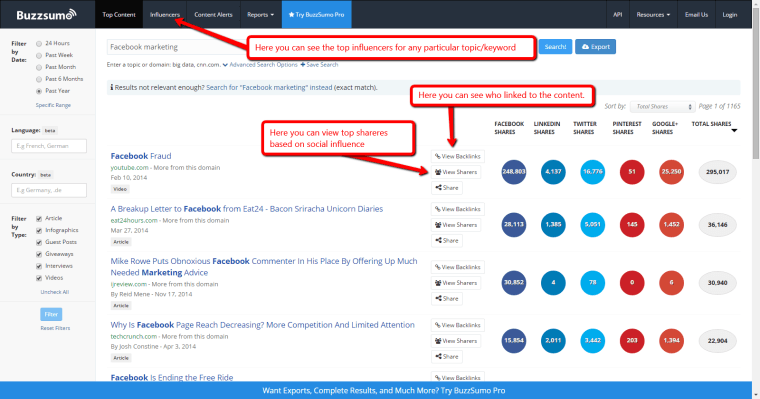
Task: Select the Past Week date filter
Action: coord(39,55)
